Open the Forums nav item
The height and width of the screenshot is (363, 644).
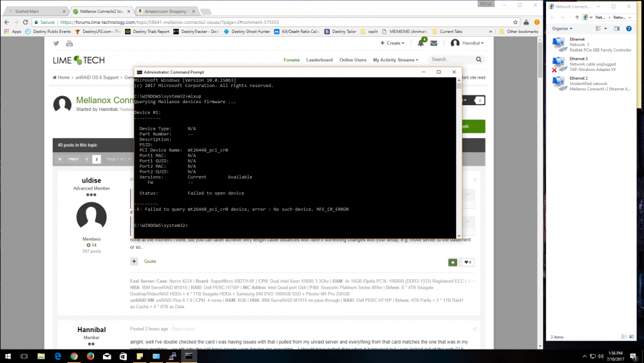click(292, 60)
